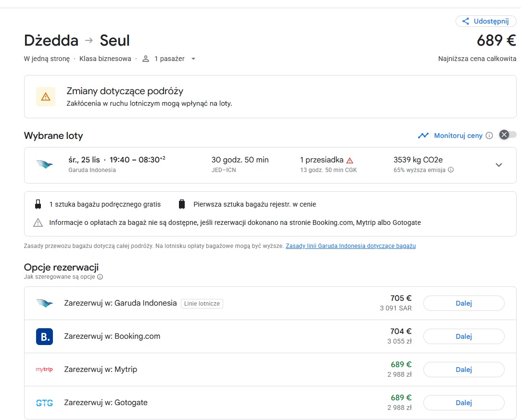Click the travel changes warning icon
The image size is (521, 420).
click(46, 97)
